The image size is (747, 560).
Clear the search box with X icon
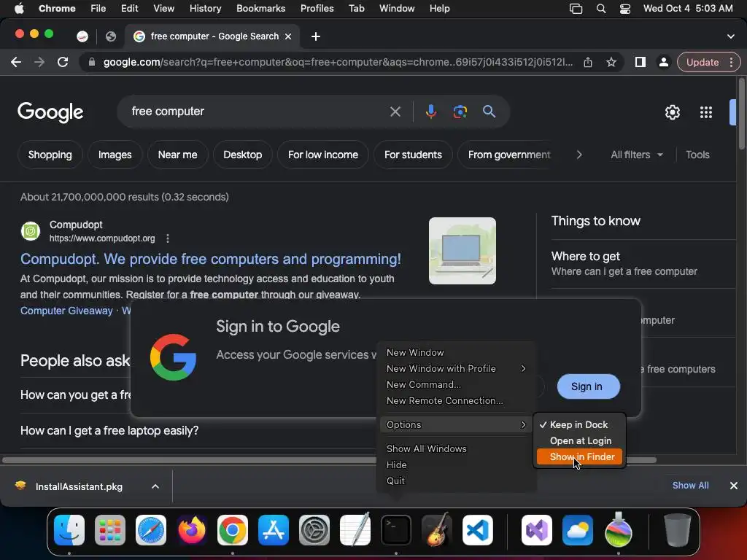[x=395, y=112]
